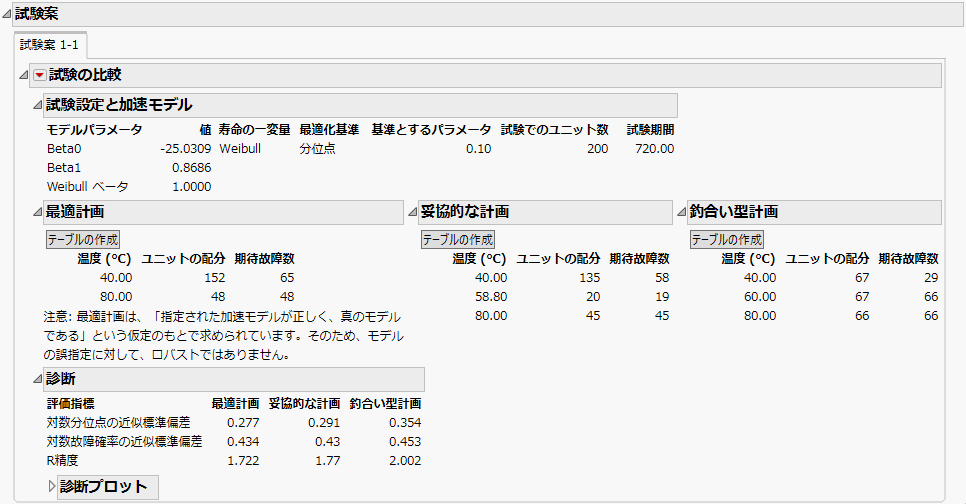Viewport: 966px width, 504px height.
Task: Click the 0.434 diagnostic value
Action: [243, 442]
